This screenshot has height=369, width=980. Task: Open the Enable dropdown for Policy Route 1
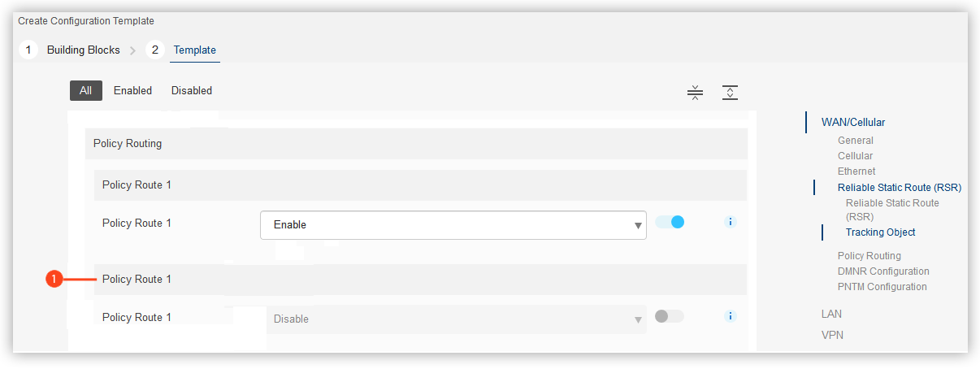[x=453, y=225]
